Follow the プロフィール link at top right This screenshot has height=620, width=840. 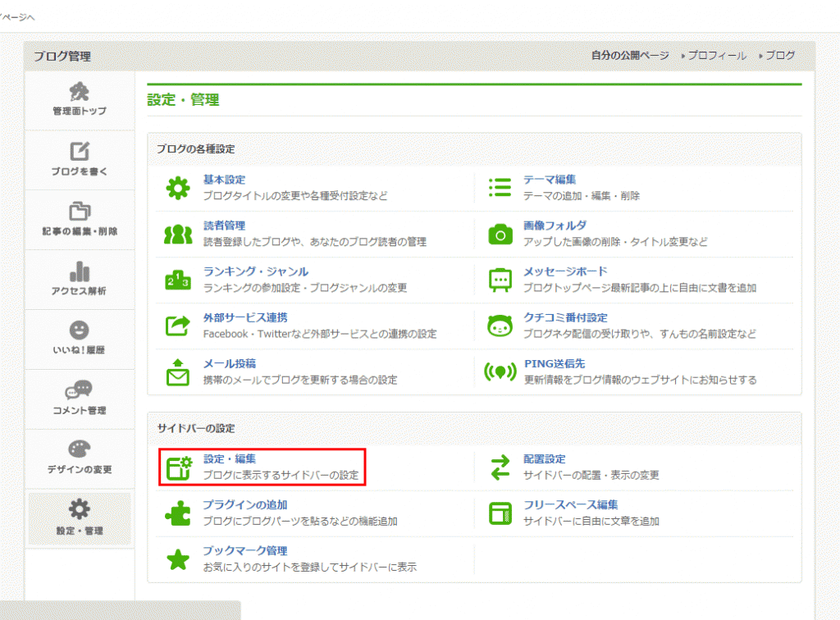(x=716, y=56)
